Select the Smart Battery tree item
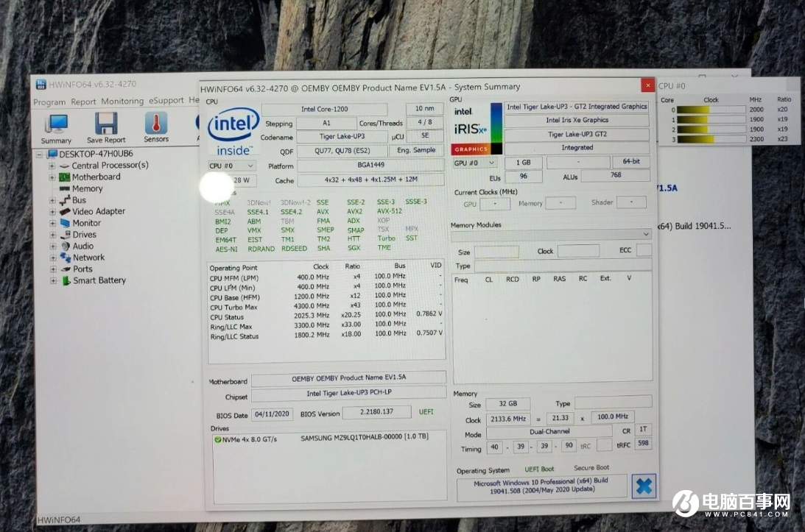The height and width of the screenshot is (532, 805). (x=99, y=280)
